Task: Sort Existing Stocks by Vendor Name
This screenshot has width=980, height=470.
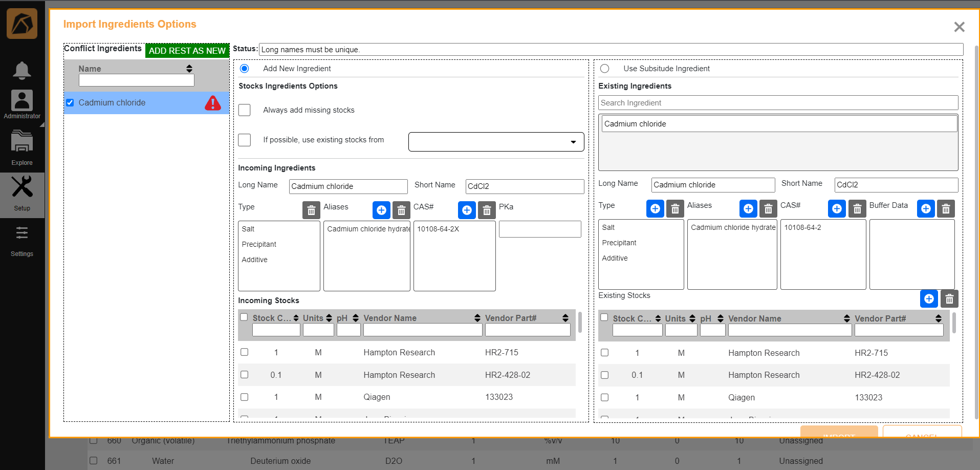Action: pyautogui.click(x=847, y=318)
